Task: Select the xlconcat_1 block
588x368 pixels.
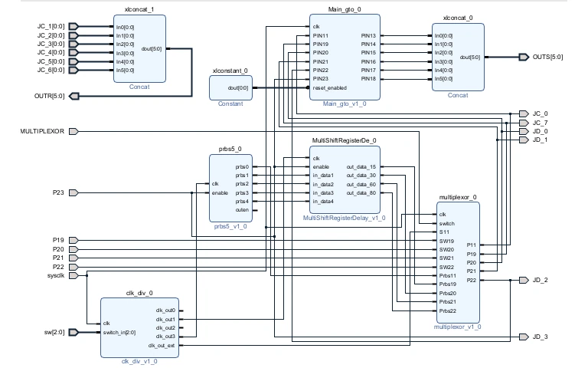Action: pyautogui.click(x=139, y=48)
